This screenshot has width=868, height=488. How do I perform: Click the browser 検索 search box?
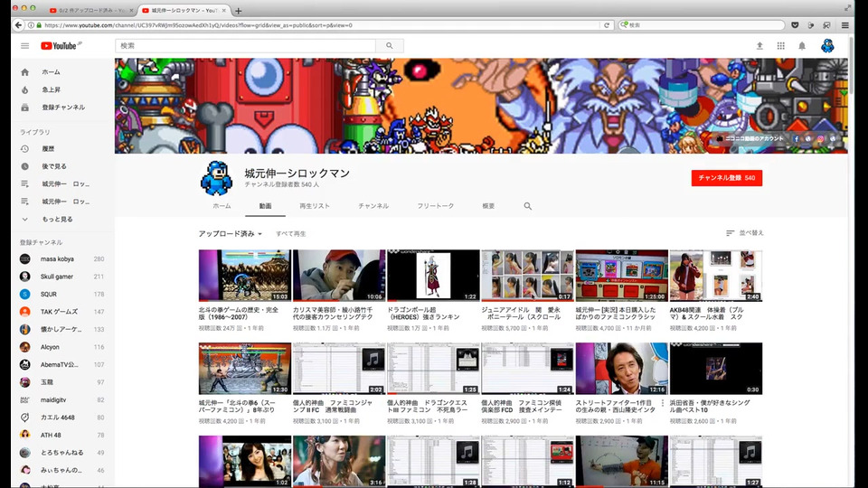point(702,25)
